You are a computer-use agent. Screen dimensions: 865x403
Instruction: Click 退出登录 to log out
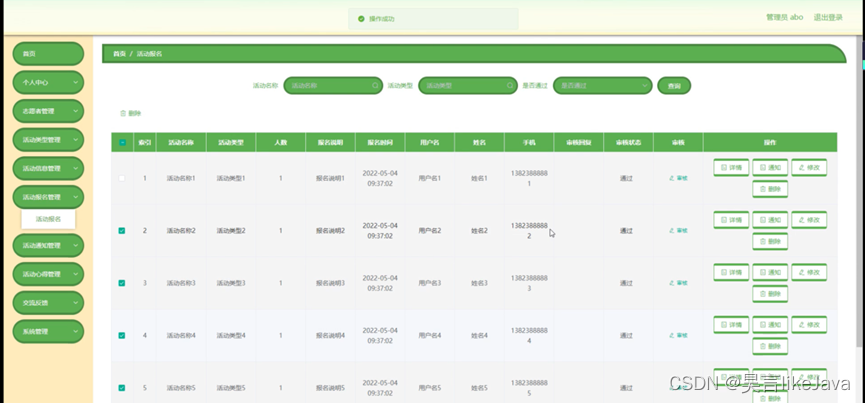click(828, 18)
